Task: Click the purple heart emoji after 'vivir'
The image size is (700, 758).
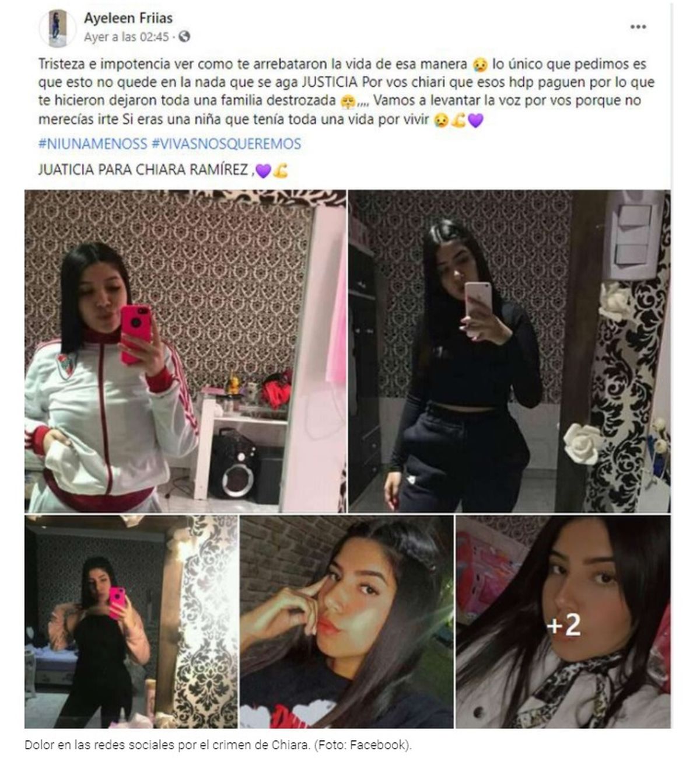Action: [x=476, y=121]
